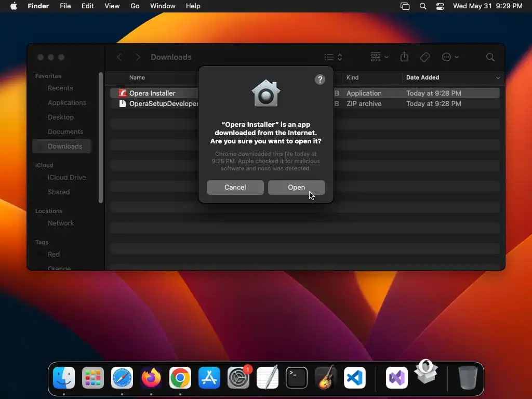
Task: Toggle sort order chevron on Date Added
Action: coord(498,78)
